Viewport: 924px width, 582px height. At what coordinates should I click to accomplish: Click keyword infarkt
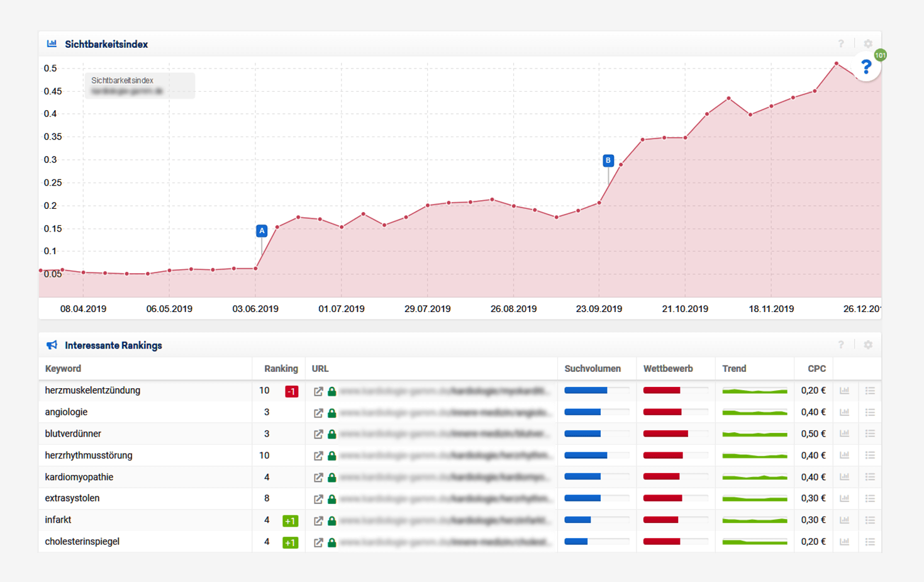[58, 520]
